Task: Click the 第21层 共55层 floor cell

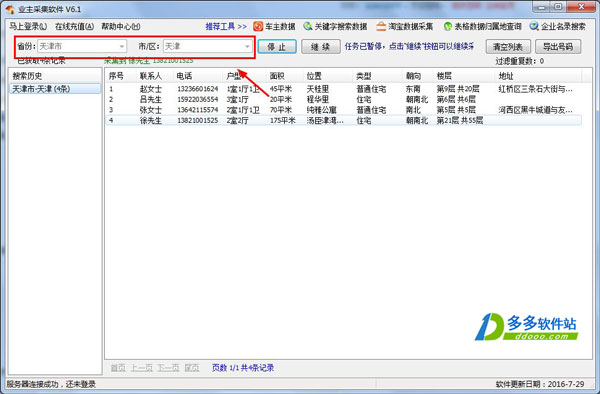Action: pos(460,120)
